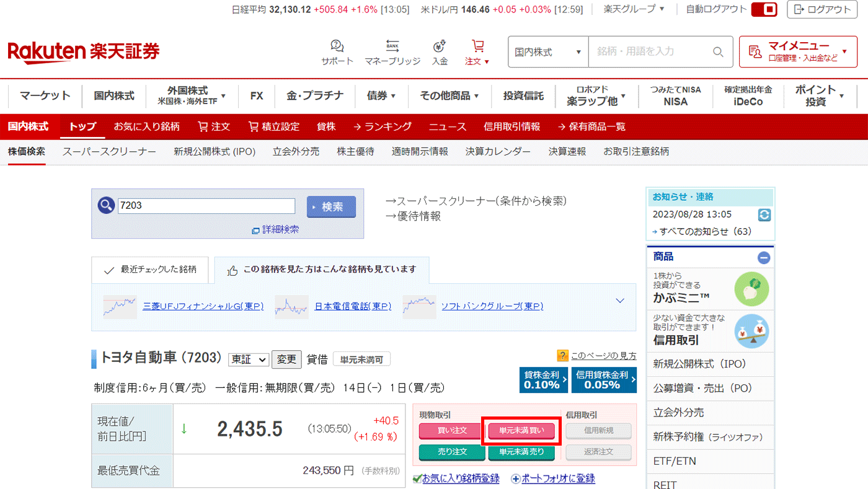The width and height of the screenshot is (868, 489).
Task: Click the 日本電信電話 mini chart thumbnail
Action: coord(291,307)
